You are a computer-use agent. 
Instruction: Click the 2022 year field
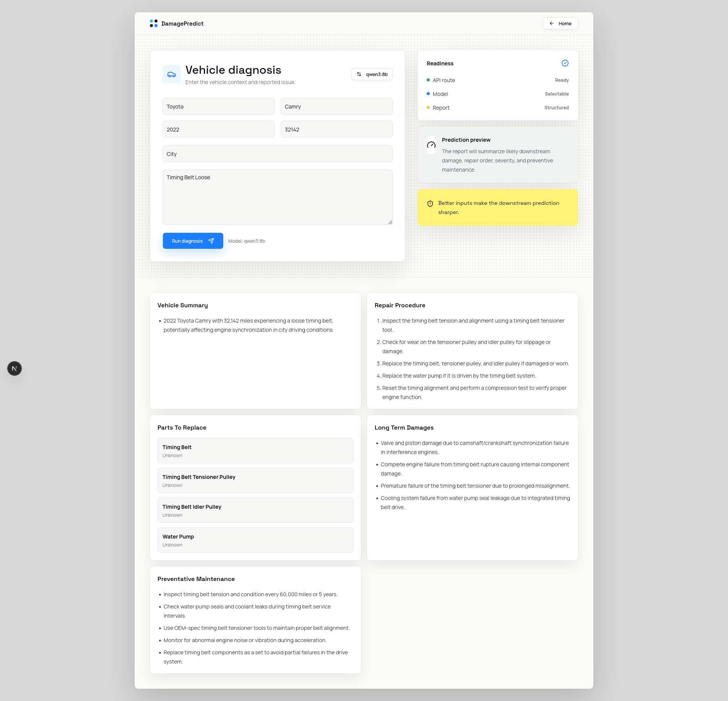(x=218, y=129)
